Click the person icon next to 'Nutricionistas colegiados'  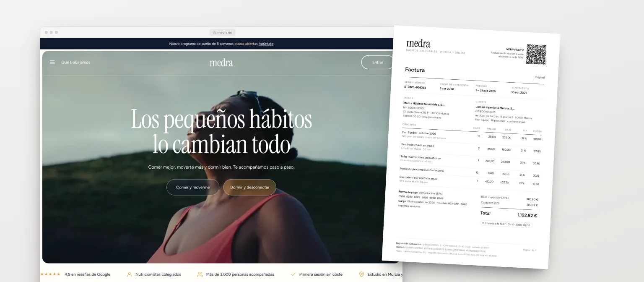[130, 274]
